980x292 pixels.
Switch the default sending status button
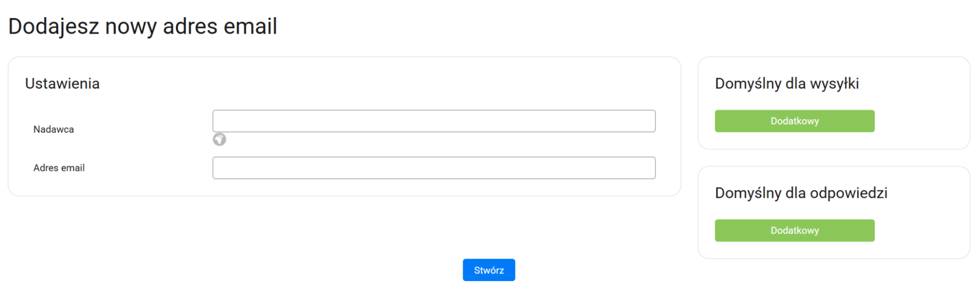[794, 121]
